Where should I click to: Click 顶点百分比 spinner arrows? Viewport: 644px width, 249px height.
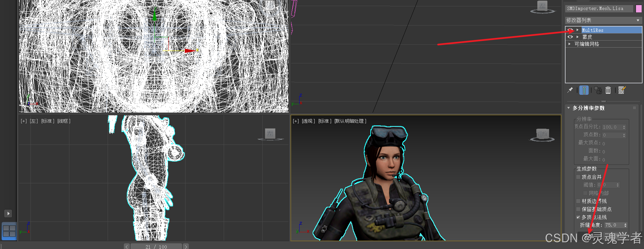click(x=624, y=127)
